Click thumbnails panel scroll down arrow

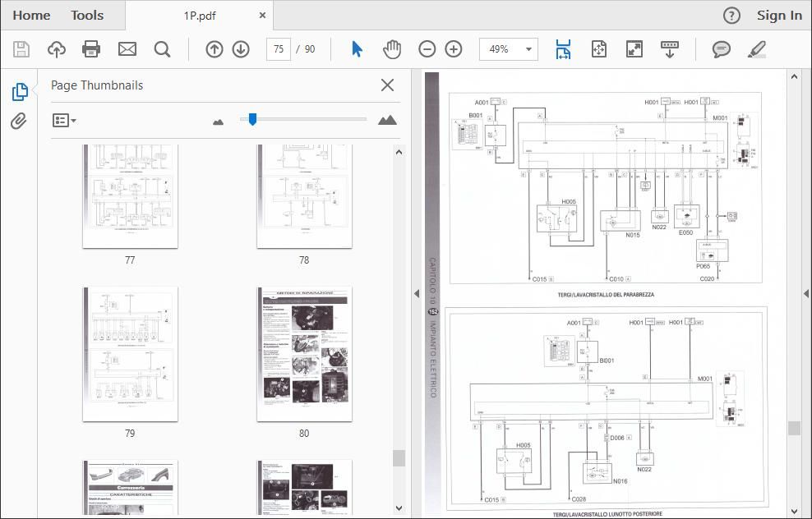(399, 508)
